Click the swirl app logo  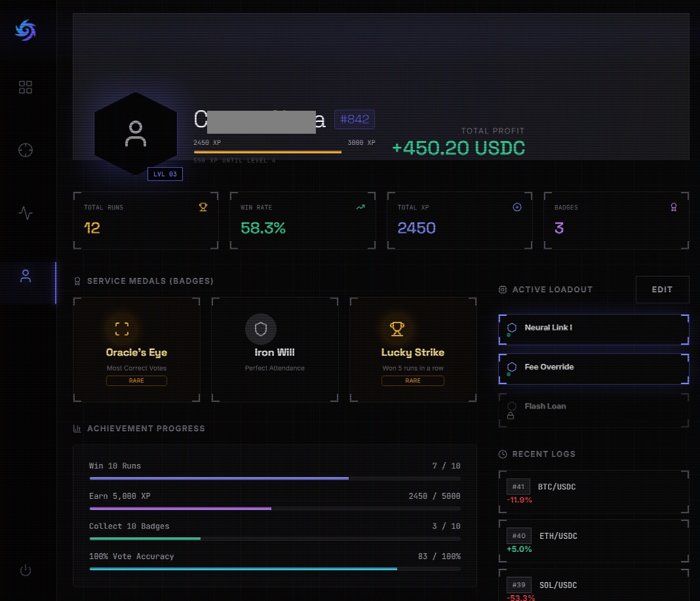(26, 30)
